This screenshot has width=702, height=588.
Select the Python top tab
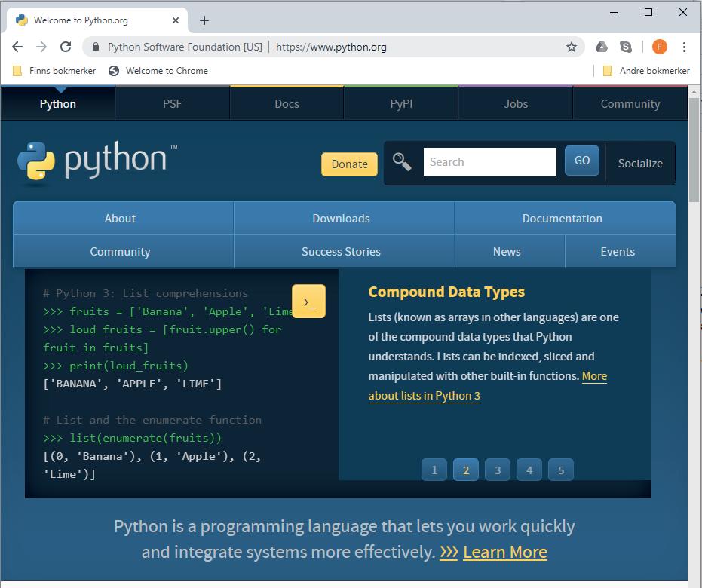tap(58, 104)
